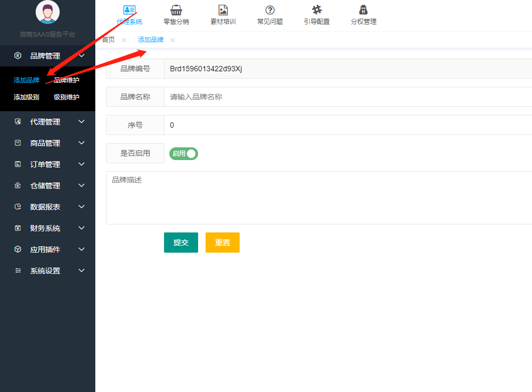Image resolution: width=532 pixels, height=392 pixels.
Task: Open the 品牌维护 submenu item
Action: click(67, 80)
